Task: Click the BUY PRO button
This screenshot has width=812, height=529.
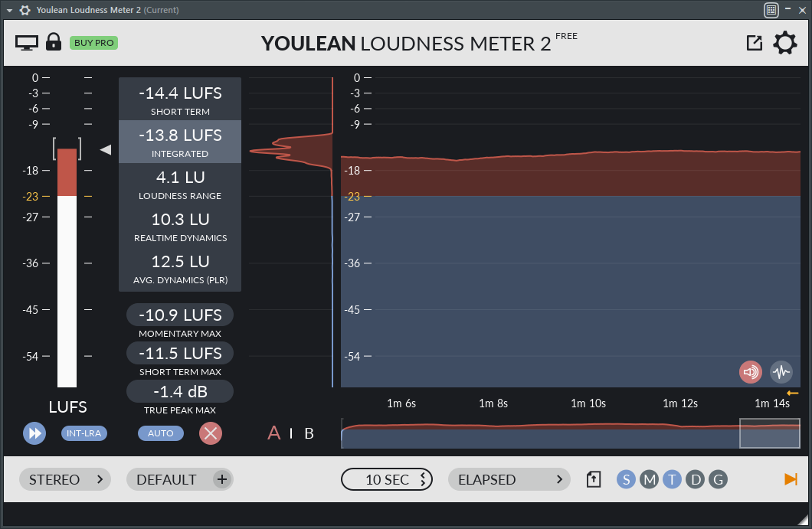Action: point(93,43)
